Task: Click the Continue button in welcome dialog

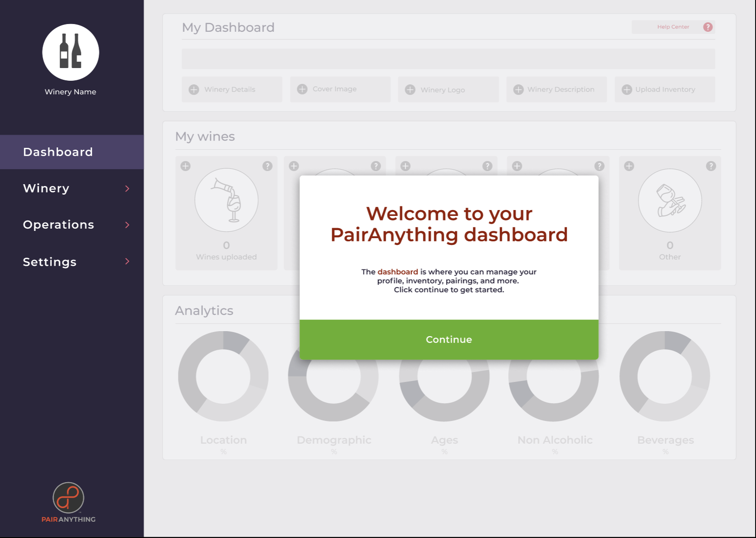Action: 449,339
